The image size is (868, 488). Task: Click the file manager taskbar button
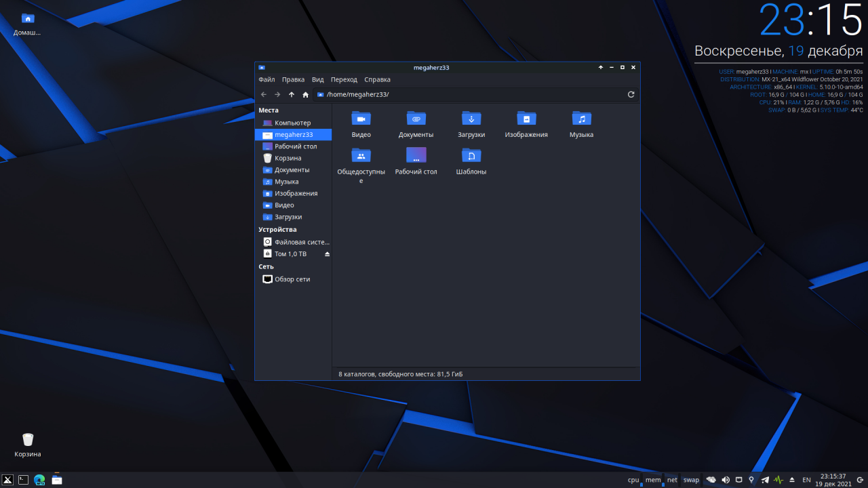56,480
